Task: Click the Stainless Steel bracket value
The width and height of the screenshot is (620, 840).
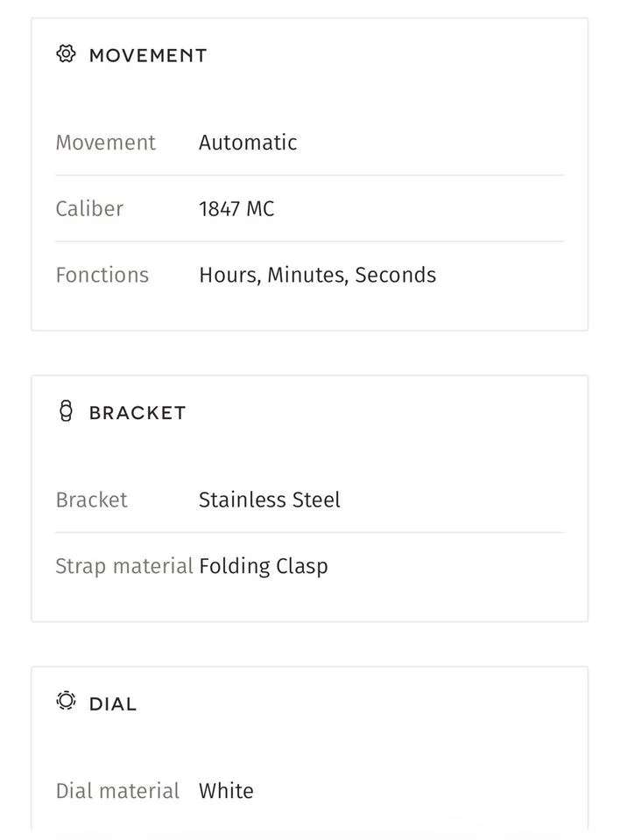Action: click(269, 500)
